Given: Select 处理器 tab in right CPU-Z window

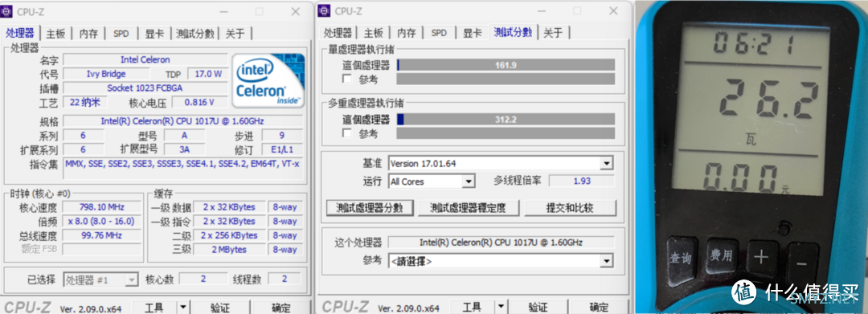Looking at the screenshot, I should tap(338, 33).
